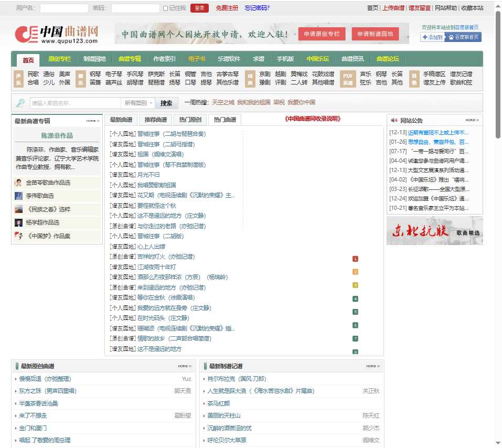Viewport: 502px width, 448px height.
Task: Click the 东北抗联 歌曲精选 banner
Action: pyautogui.click(x=434, y=231)
